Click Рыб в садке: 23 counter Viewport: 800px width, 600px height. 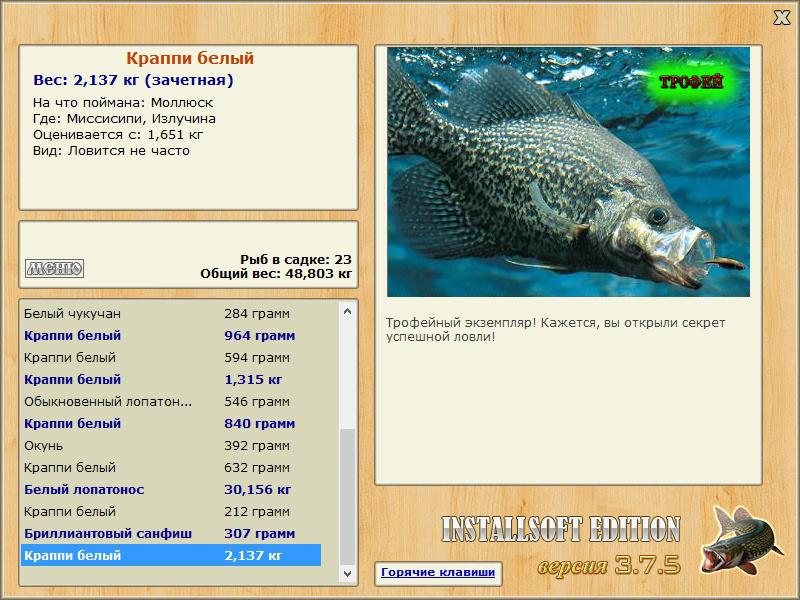[296, 259]
